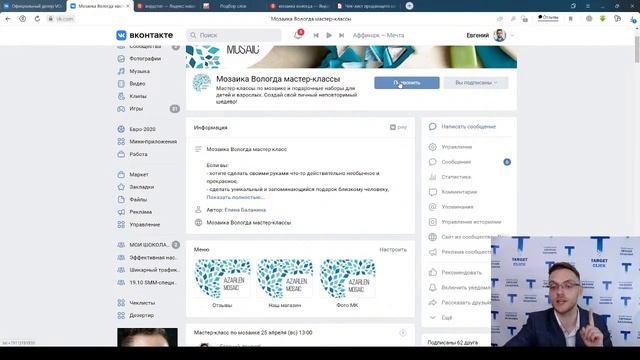Click Рекомендовать thumbs-up icon
The width and height of the screenshot is (640, 360).
[433, 272]
